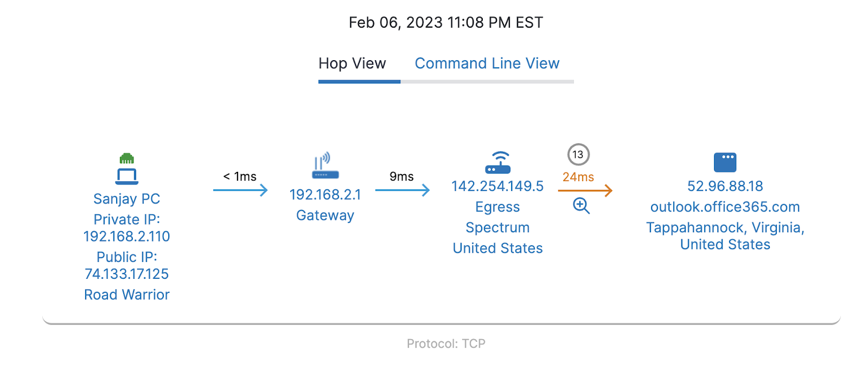Click the Road Warrior label

point(126,295)
